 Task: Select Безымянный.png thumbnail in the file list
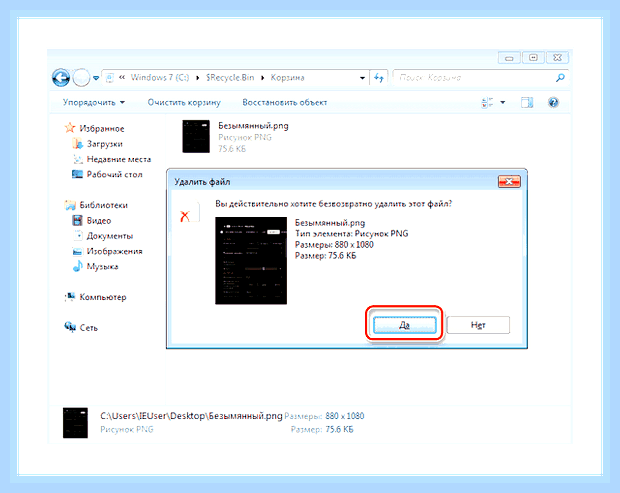[196, 136]
